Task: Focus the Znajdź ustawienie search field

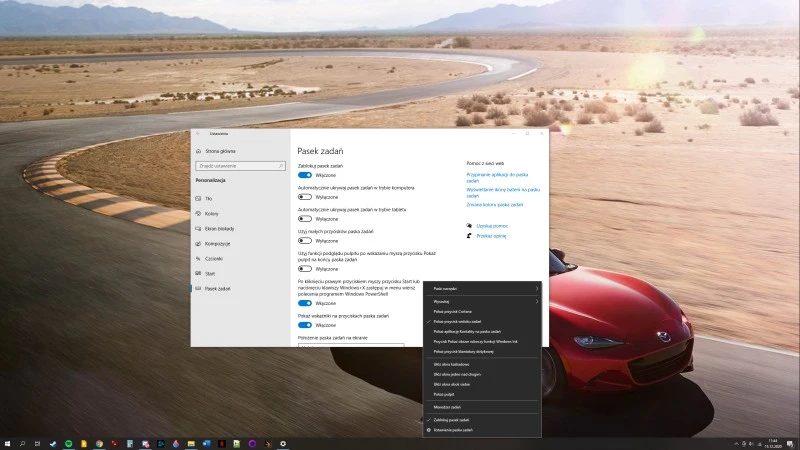Action: point(240,166)
